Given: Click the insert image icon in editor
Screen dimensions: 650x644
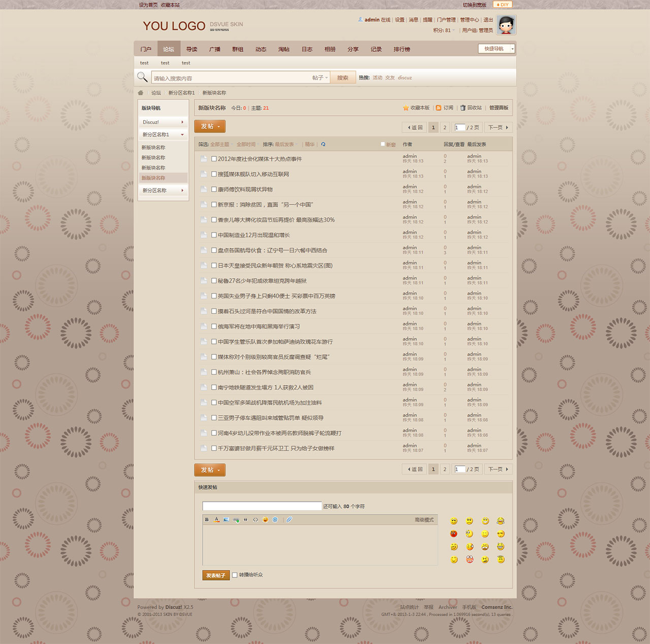Looking at the screenshot, I should click(x=226, y=520).
